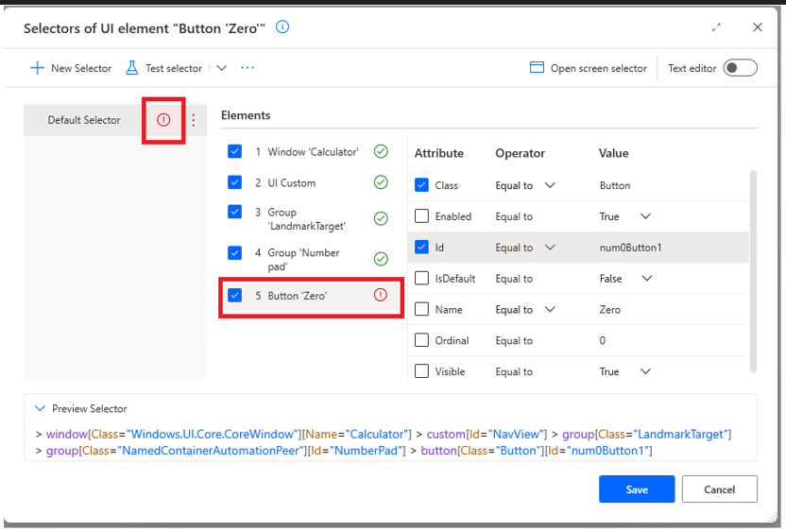This screenshot has width=786, height=532.
Task: Check the Visible attribute checkbox
Action: pos(421,371)
